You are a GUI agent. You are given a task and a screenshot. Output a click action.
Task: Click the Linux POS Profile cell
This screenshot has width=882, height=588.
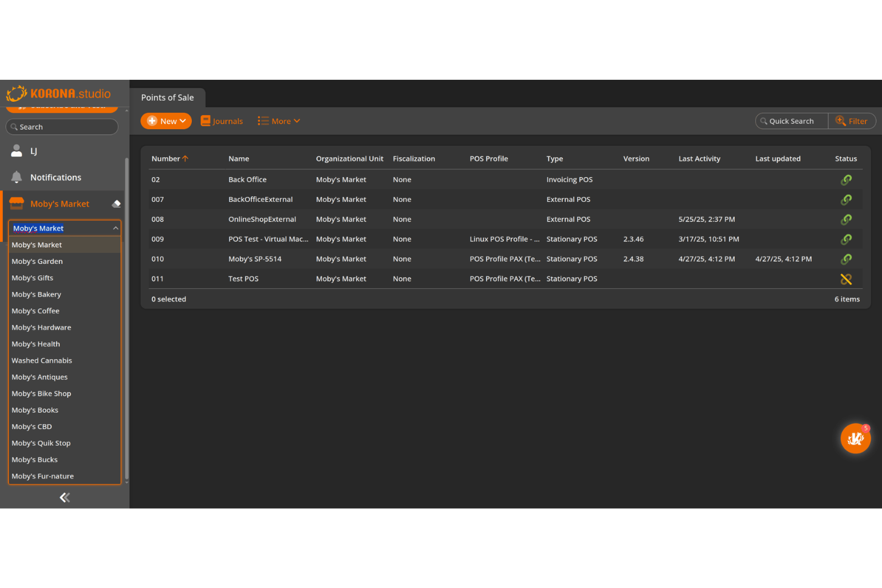[505, 239]
